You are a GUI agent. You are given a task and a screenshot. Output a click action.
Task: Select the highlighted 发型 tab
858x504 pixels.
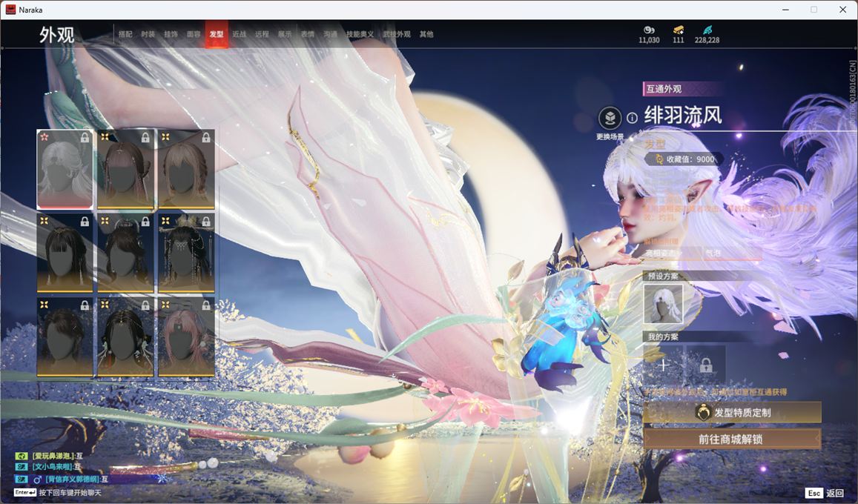point(216,34)
